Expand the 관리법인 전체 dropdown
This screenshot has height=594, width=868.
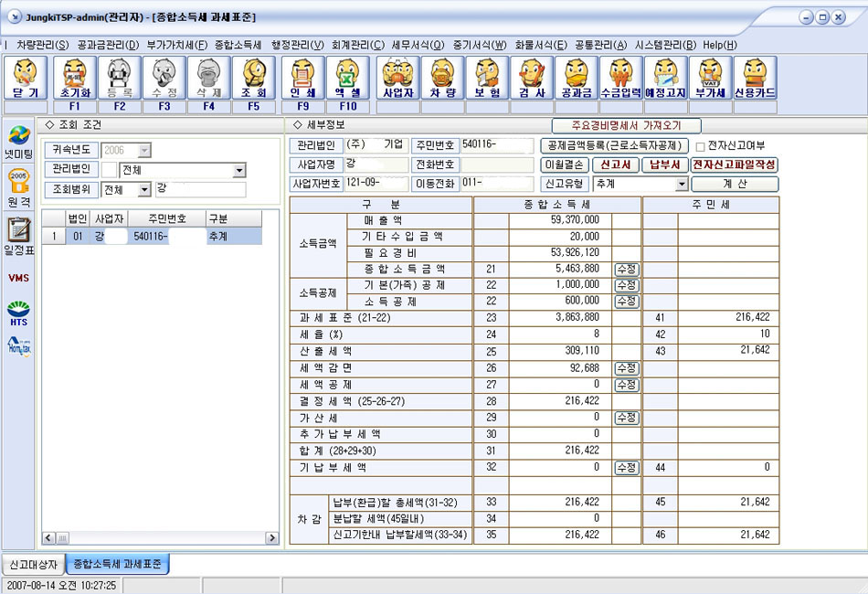[x=239, y=170]
